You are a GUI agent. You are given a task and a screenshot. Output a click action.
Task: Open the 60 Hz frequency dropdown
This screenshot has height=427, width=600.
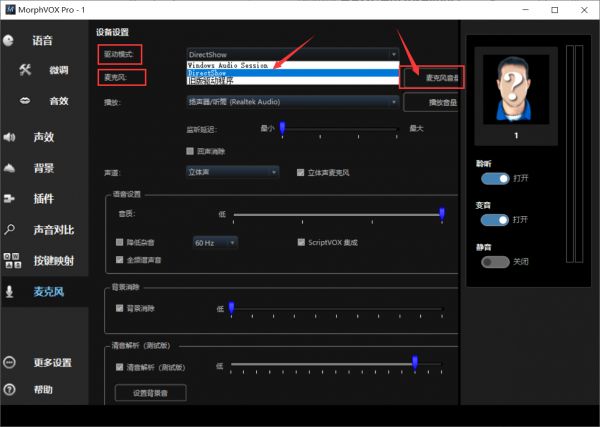(x=215, y=243)
